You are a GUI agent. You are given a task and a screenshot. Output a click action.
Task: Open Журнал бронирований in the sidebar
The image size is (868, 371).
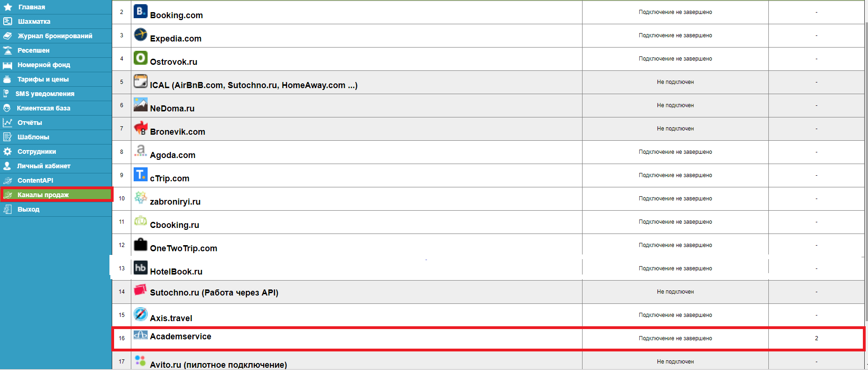coord(56,36)
